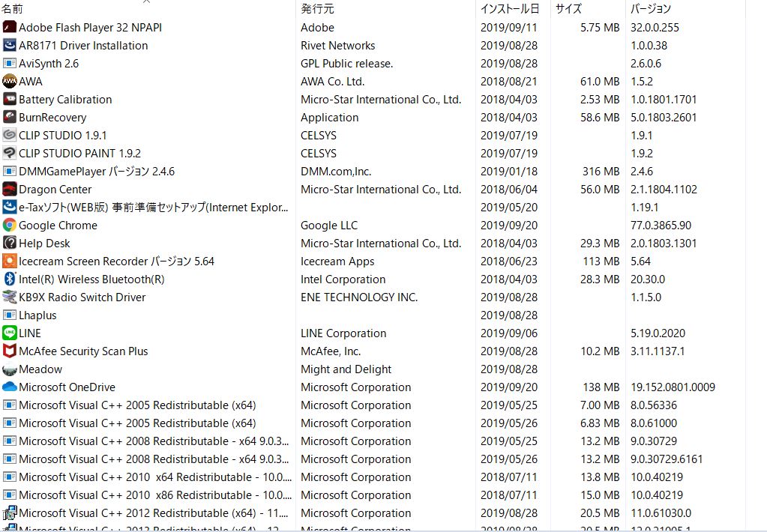This screenshot has height=532, width=767.
Task: Select the Icecream Screen Recorder icon
Action: 10,262
